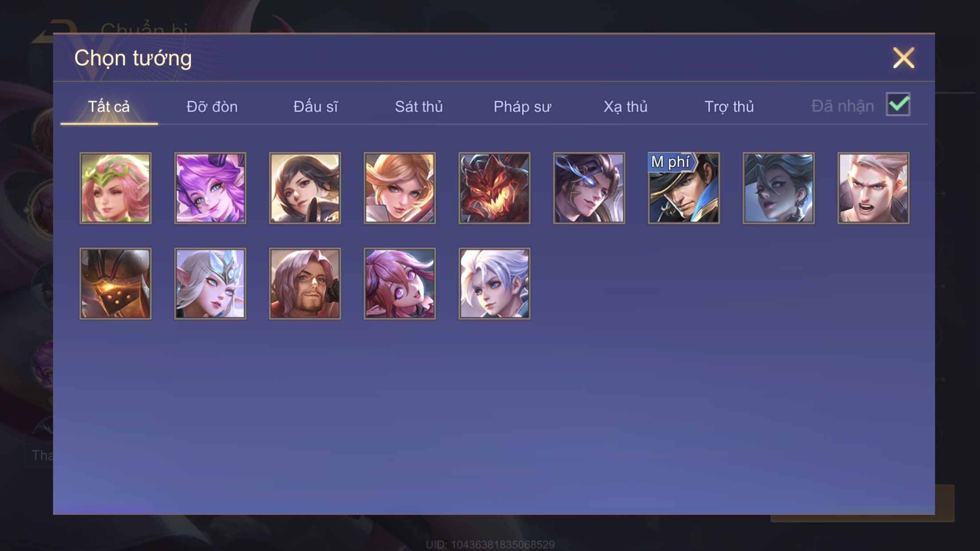980x551 pixels.
Task: Select the dark armored helmet hero
Action: coord(115,283)
